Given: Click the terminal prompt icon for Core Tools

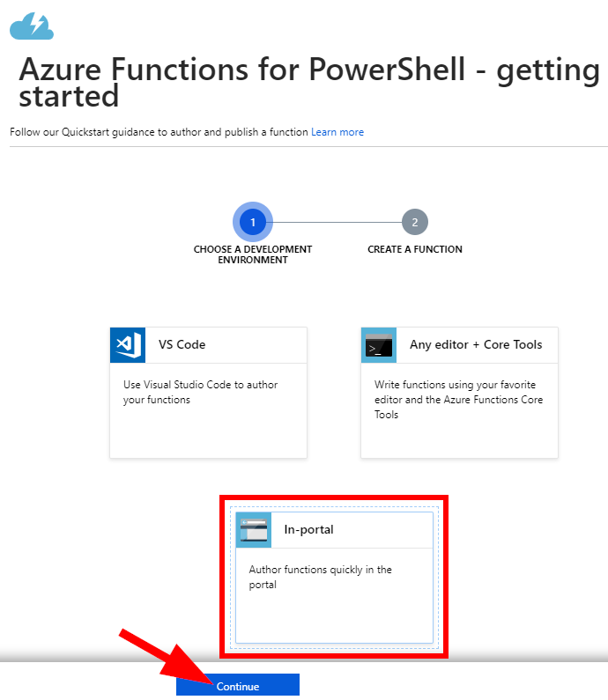Looking at the screenshot, I should point(379,345).
